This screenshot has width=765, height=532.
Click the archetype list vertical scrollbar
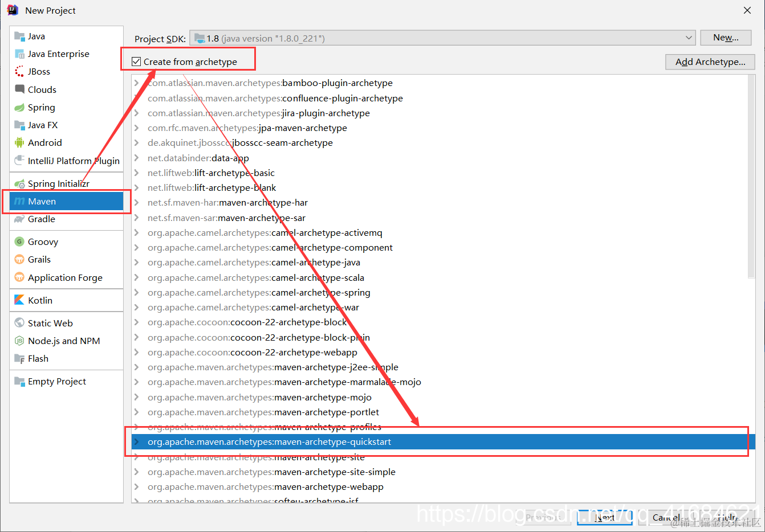point(751,177)
